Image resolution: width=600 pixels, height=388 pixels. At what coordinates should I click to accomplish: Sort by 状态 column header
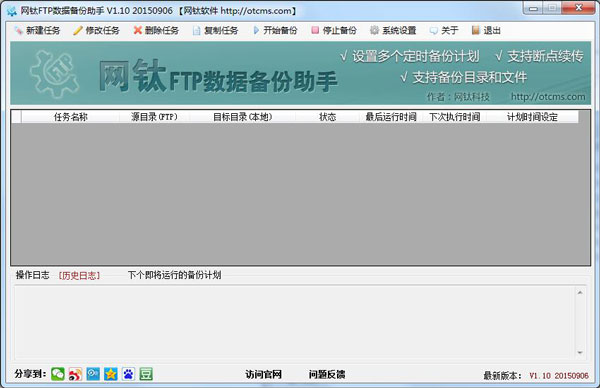click(328, 117)
